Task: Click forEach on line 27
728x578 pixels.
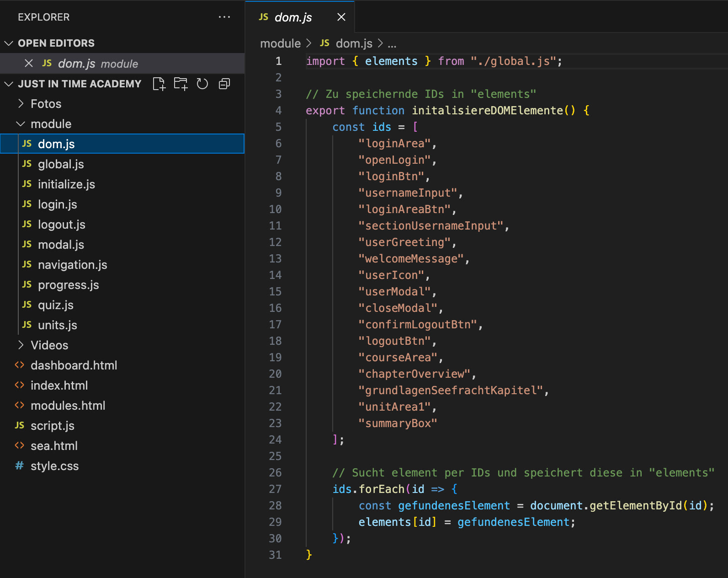Action: [x=382, y=489]
